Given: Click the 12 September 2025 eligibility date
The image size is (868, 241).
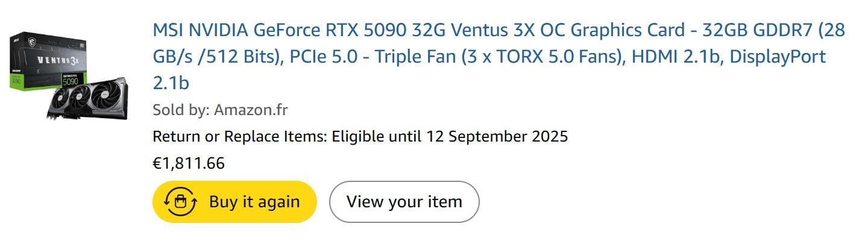Looking at the screenshot, I should (497, 136).
